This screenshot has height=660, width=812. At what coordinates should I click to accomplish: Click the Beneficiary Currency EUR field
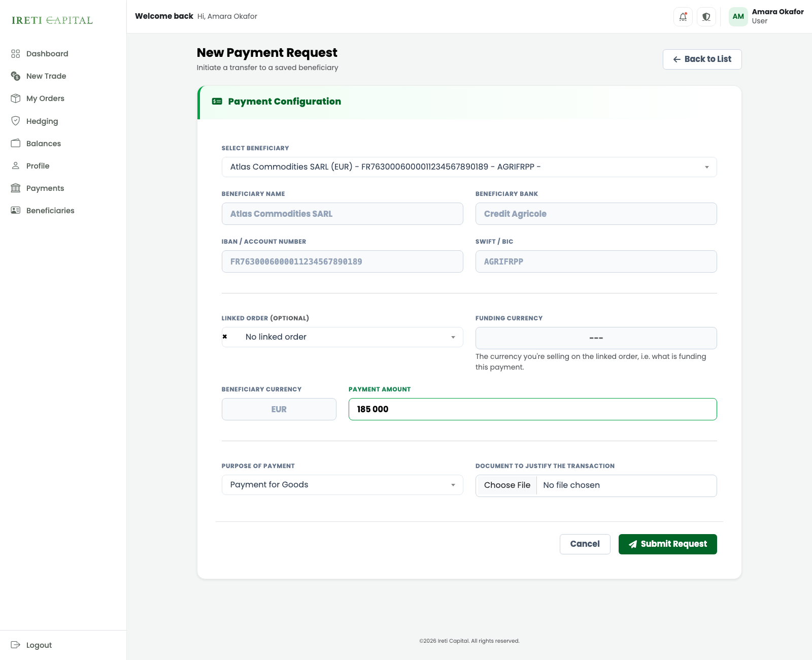279,409
